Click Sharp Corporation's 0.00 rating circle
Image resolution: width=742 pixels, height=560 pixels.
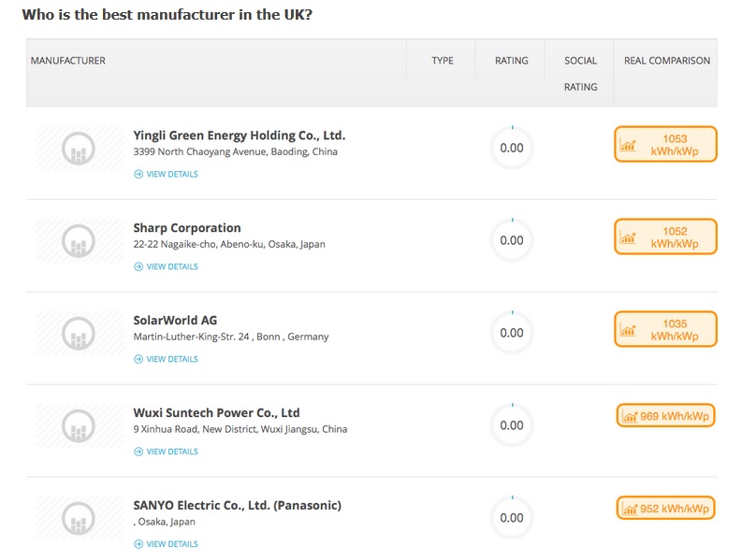click(512, 240)
